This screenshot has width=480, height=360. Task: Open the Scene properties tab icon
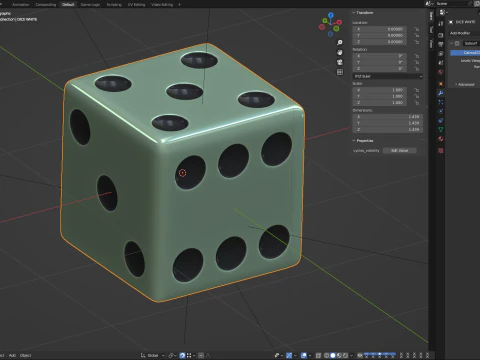click(441, 63)
